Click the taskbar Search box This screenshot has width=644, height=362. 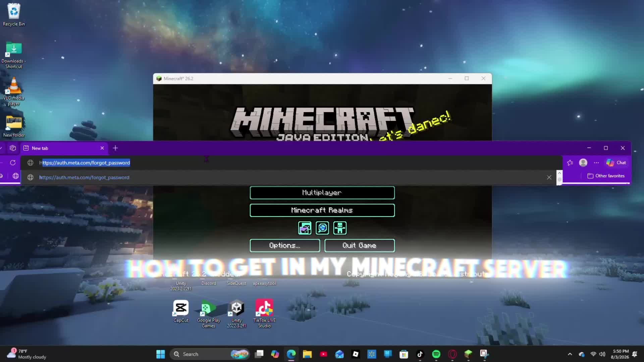[x=210, y=354]
